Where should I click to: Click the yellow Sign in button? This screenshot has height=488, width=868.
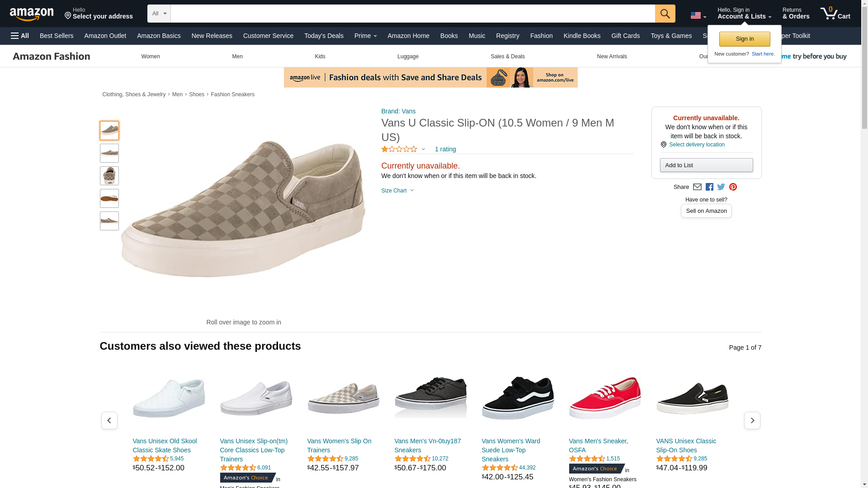tap(745, 39)
